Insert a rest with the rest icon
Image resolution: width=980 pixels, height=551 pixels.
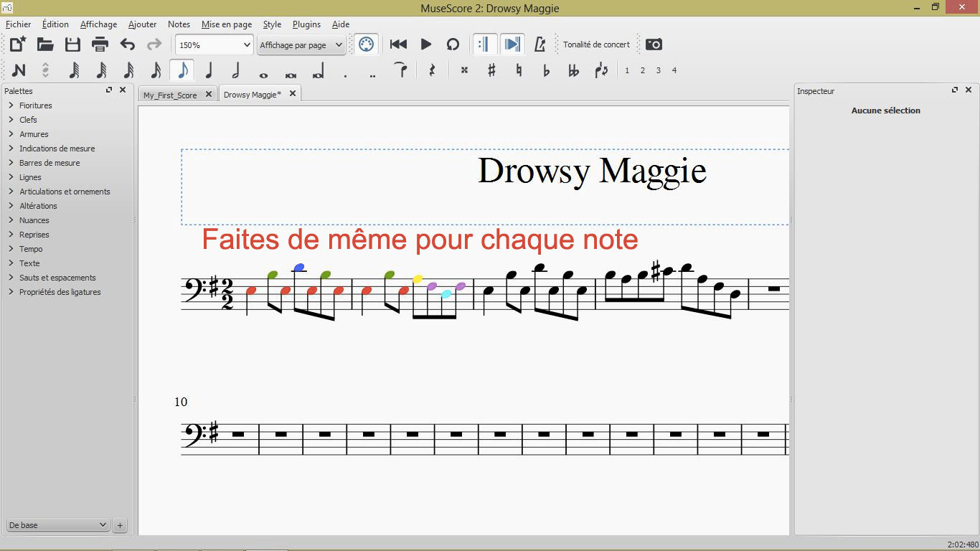tap(432, 70)
